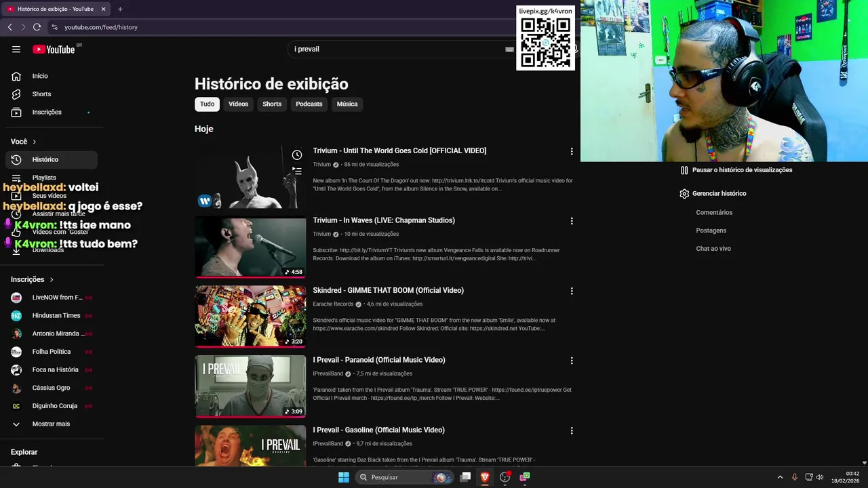Open Trivium Until The World Goes Cold thumbnail
The width and height of the screenshot is (868, 488).
click(x=250, y=178)
